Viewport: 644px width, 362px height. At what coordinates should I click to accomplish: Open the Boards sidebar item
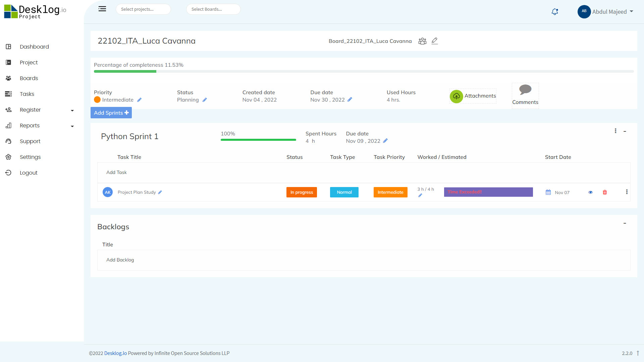29,78
